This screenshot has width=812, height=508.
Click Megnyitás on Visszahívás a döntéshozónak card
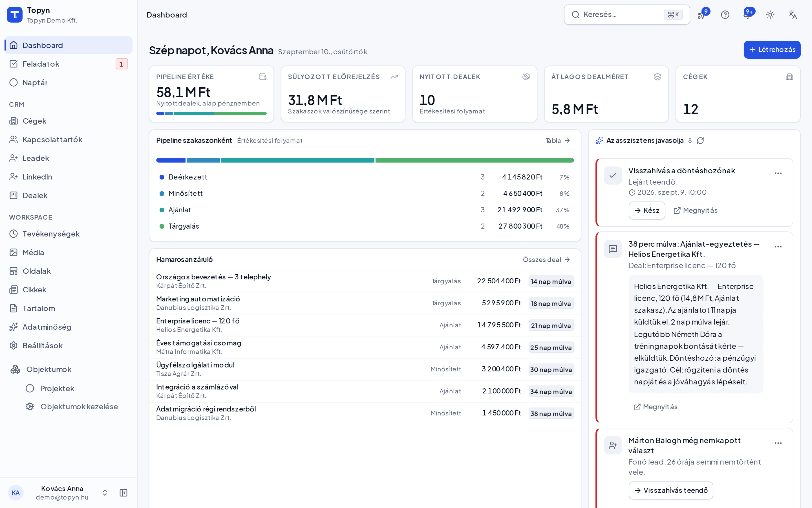tap(696, 210)
